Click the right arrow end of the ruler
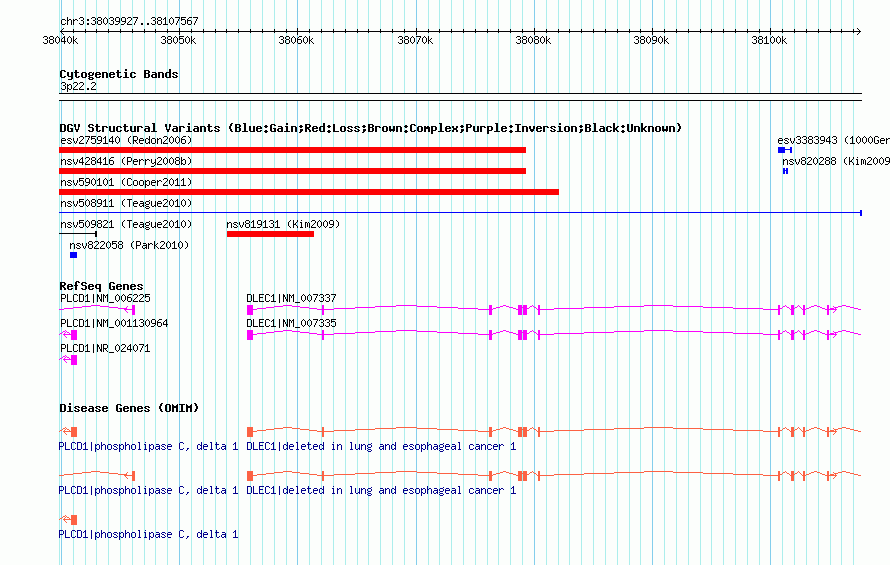 (859, 32)
